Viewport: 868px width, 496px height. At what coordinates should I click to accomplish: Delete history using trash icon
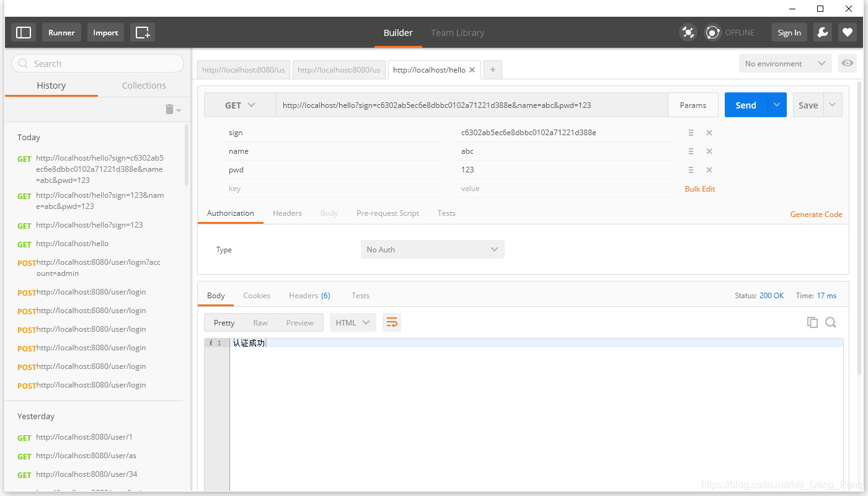[170, 109]
